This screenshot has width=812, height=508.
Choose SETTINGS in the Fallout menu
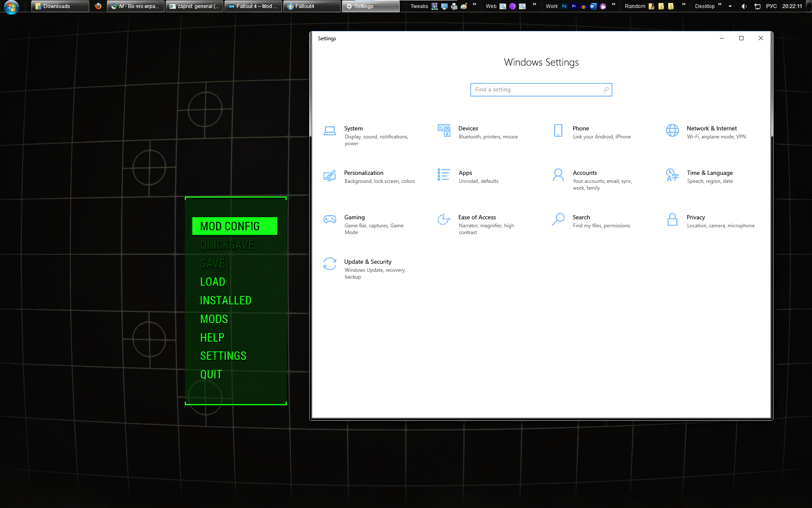coord(223,356)
